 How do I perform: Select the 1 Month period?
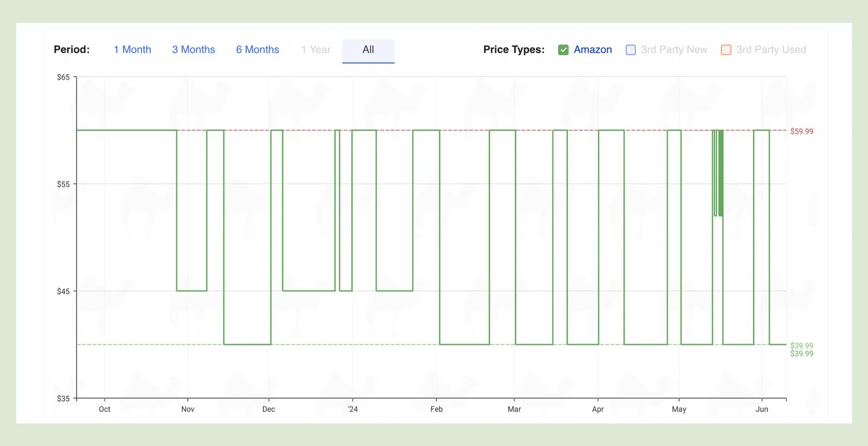coord(132,50)
